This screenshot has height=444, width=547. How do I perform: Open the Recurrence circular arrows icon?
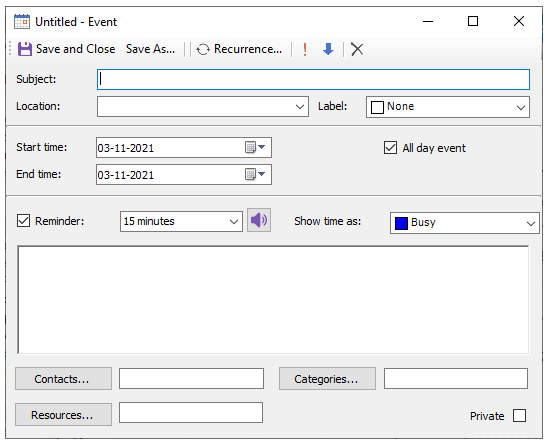click(203, 50)
